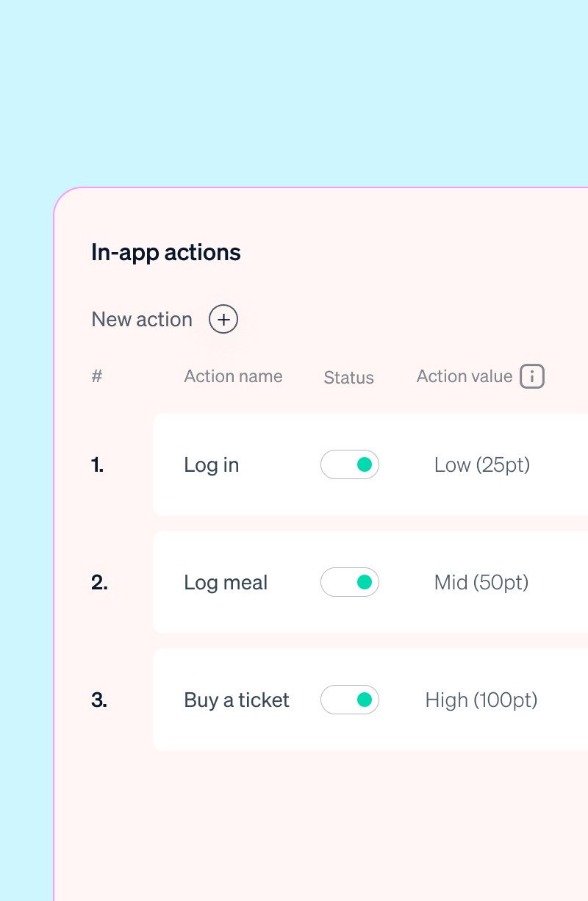Select the Log in action name
588x901 pixels.
212,465
